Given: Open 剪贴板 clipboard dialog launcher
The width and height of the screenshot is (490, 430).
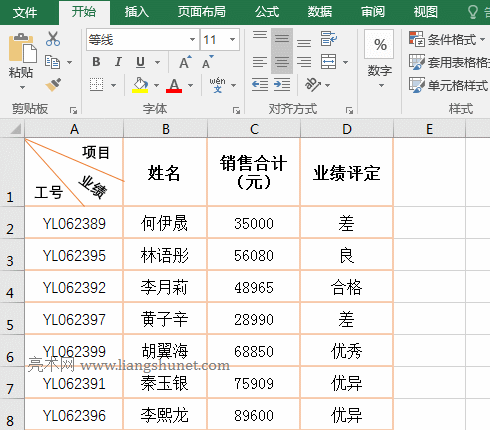Looking at the screenshot, I should pos(73,110).
